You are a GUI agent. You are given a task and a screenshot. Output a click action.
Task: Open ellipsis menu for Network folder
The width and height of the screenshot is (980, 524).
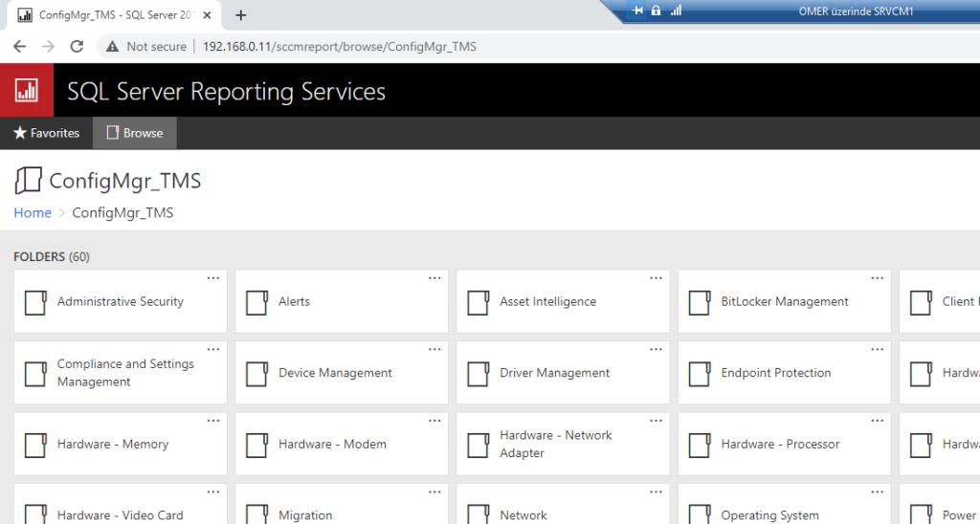tap(656, 491)
